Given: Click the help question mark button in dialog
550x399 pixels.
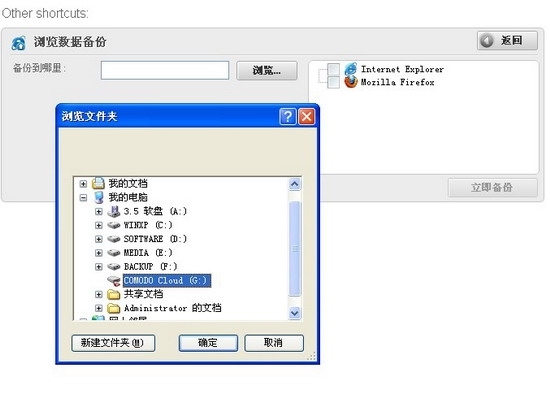Looking at the screenshot, I should pos(288,116).
